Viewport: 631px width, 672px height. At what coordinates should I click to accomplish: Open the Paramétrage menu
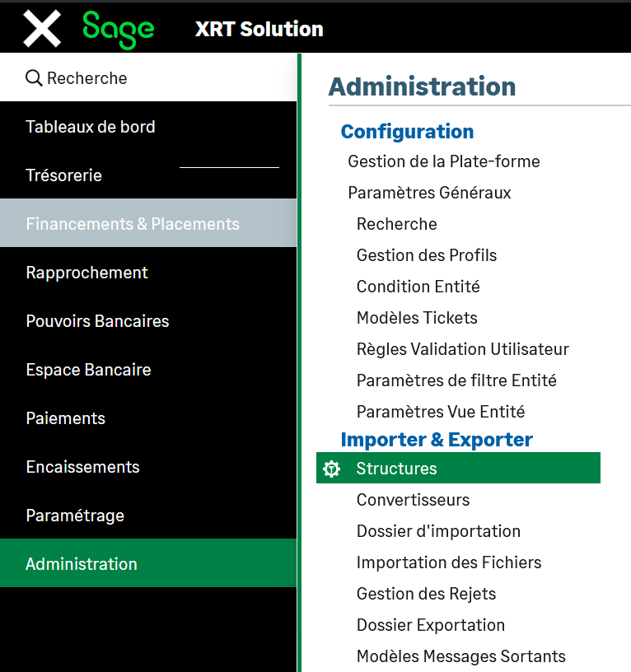tap(75, 516)
